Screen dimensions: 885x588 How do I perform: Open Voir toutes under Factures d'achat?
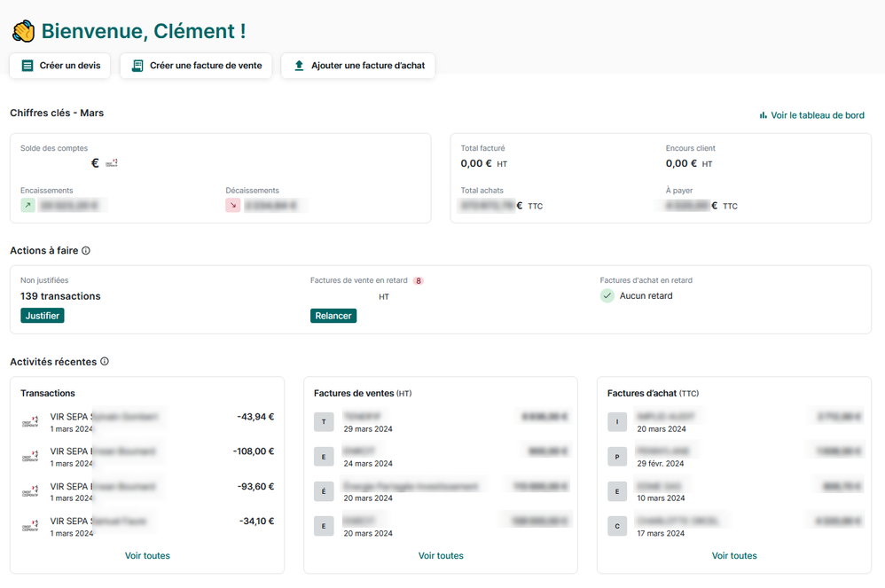click(734, 556)
